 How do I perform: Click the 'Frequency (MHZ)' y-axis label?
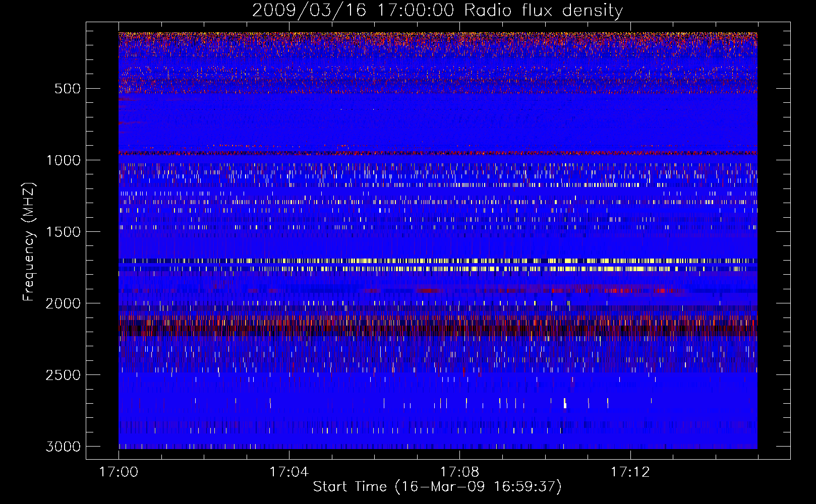tap(28, 242)
